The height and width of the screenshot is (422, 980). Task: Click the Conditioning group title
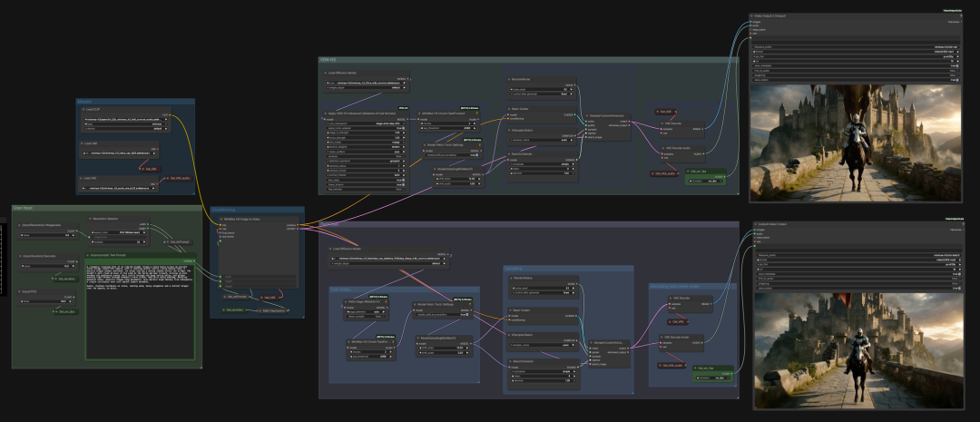[223, 210]
